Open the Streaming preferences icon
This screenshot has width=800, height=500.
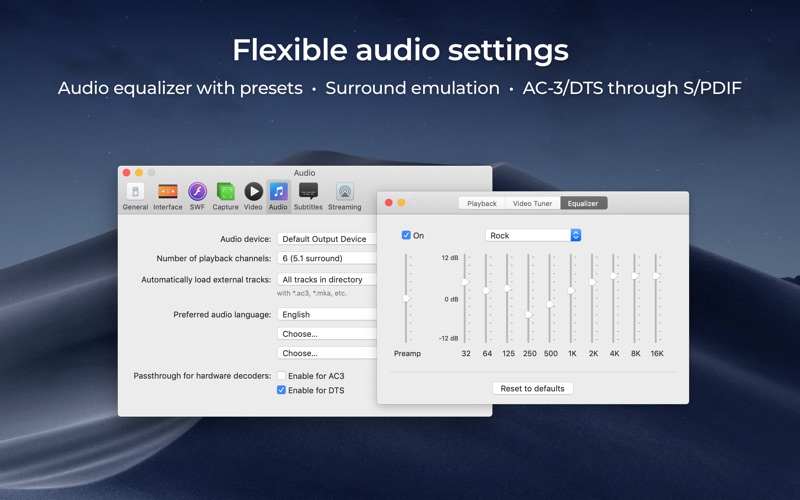(345, 196)
